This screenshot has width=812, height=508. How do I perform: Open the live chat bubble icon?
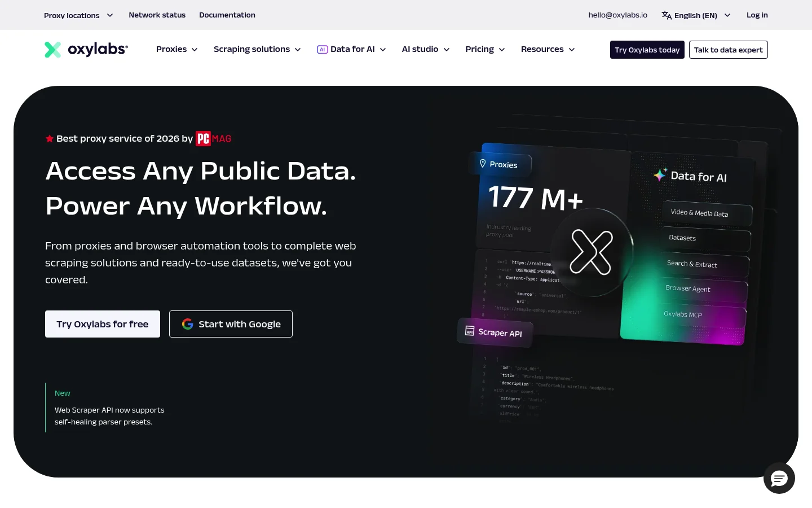[x=779, y=479]
